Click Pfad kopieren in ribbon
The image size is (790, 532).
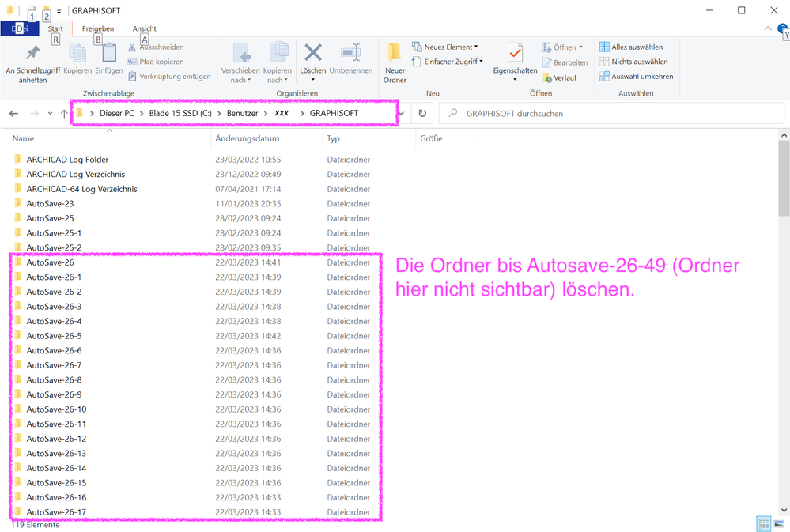coord(155,62)
